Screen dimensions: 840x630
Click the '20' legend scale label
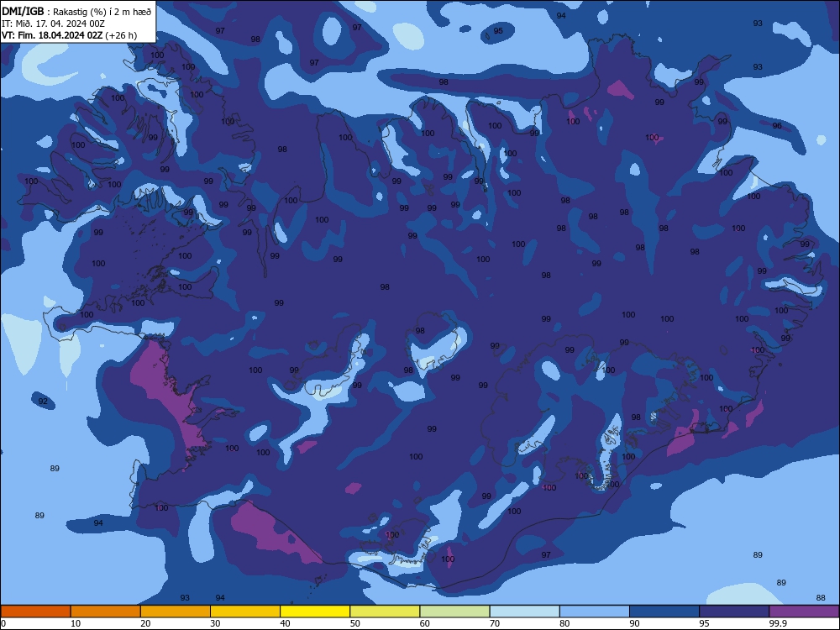click(x=145, y=623)
